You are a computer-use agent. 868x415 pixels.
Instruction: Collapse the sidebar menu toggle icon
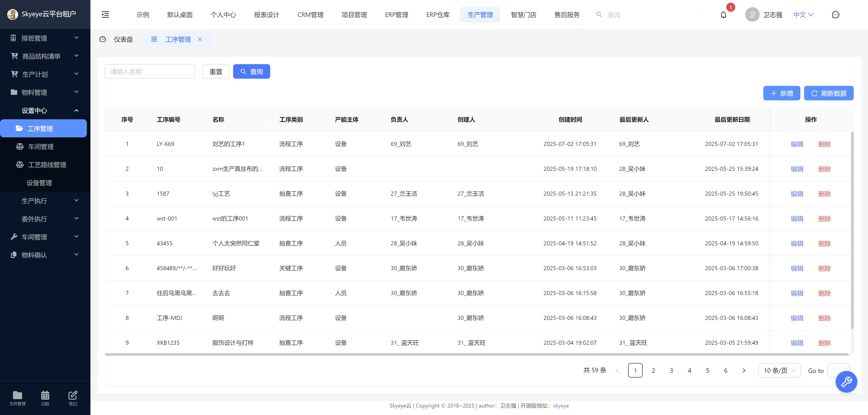pyautogui.click(x=105, y=14)
